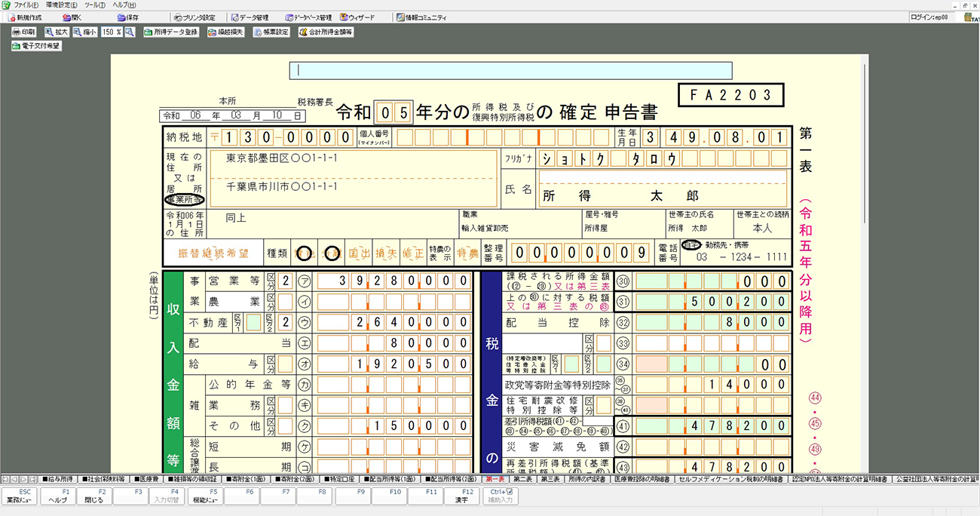Viewport: 980px width, 516px height.
Task: Zoom out using the 縮小 button
Action: tap(85, 32)
